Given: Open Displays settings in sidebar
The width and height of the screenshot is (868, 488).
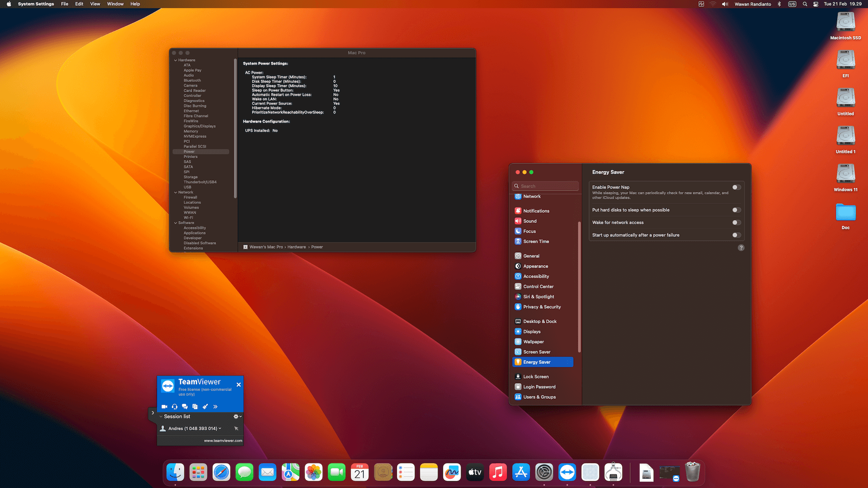Looking at the screenshot, I should click(532, 332).
